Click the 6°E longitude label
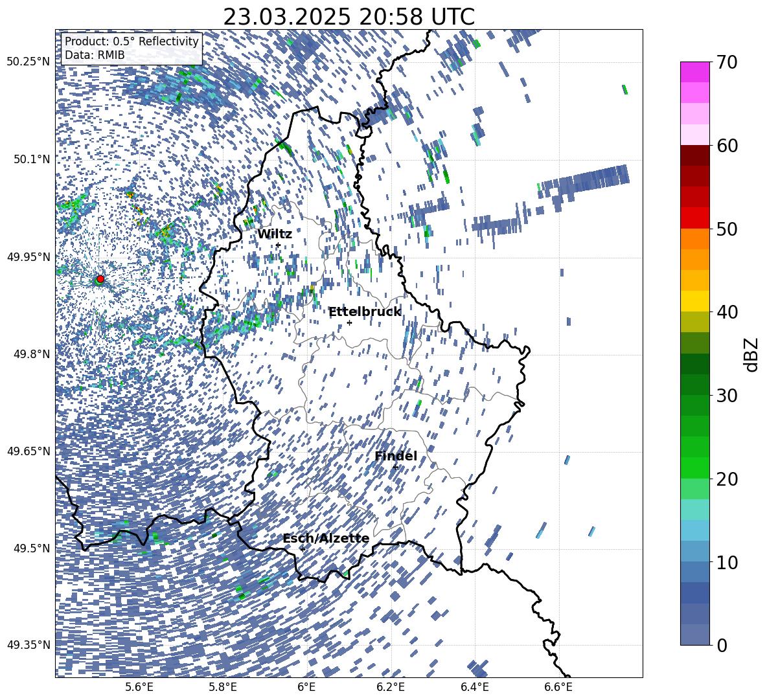This screenshot has height=700, width=767. pos(306,687)
